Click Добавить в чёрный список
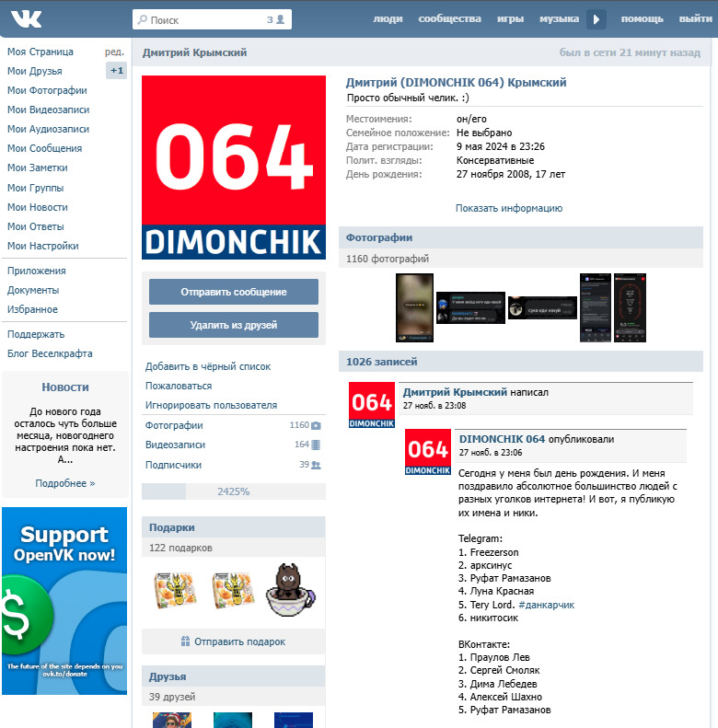718x728 pixels. click(x=208, y=366)
